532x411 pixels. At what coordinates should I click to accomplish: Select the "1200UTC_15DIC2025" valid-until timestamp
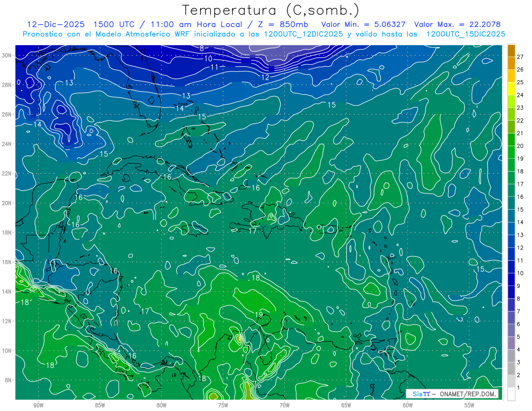tap(466, 34)
